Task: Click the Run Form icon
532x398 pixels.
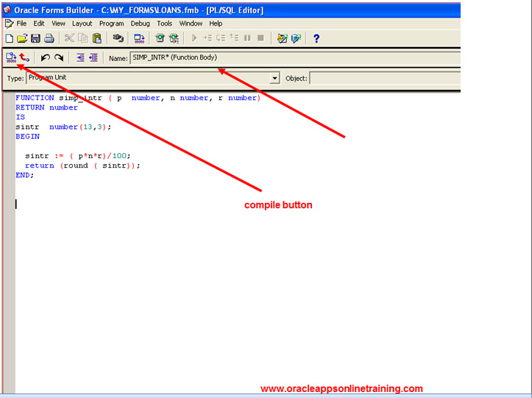Action: (x=138, y=38)
